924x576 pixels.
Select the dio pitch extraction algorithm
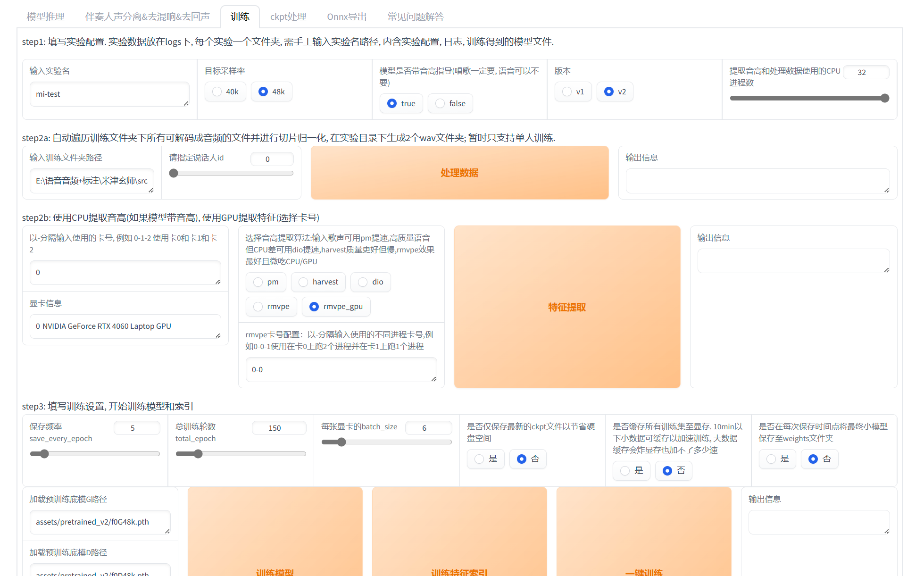(371, 282)
